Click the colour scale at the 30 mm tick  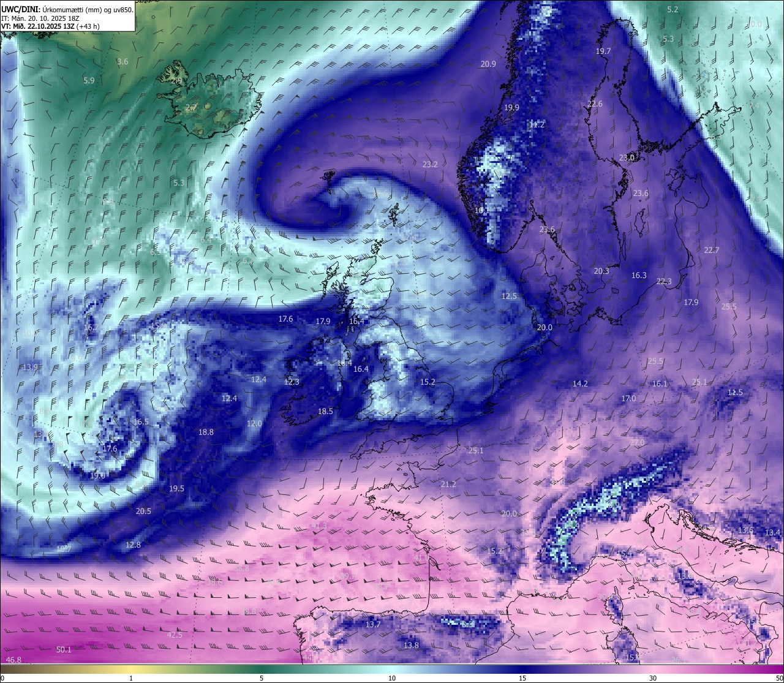click(x=653, y=678)
